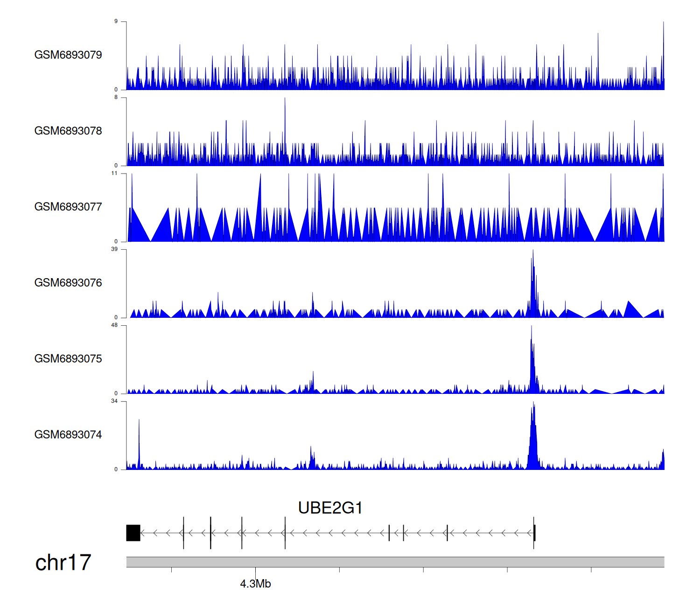Click the y-axis maximum value 39
This screenshot has height=616, width=700.
[x=114, y=249]
